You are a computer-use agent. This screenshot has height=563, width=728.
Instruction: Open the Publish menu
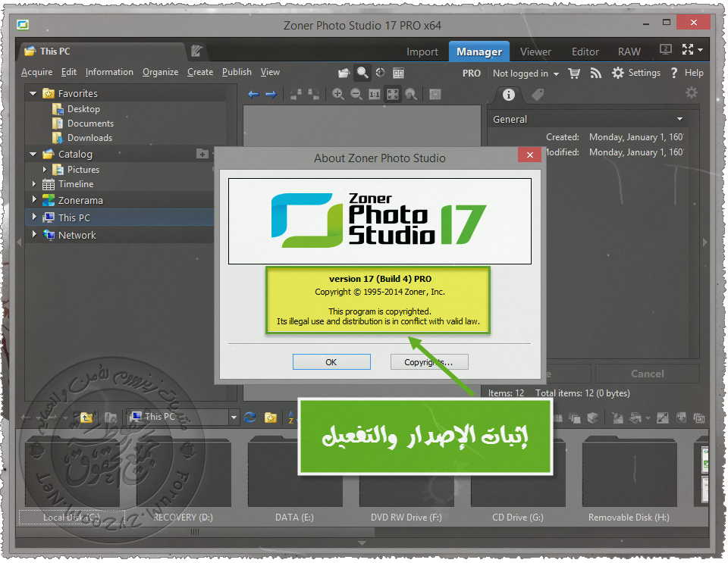pos(237,72)
